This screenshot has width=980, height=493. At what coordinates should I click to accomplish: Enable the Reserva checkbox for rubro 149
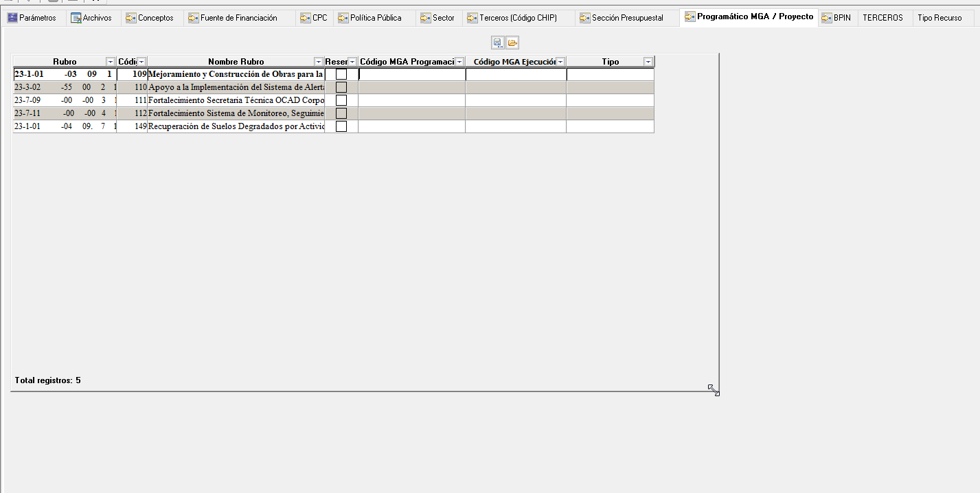point(341,126)
